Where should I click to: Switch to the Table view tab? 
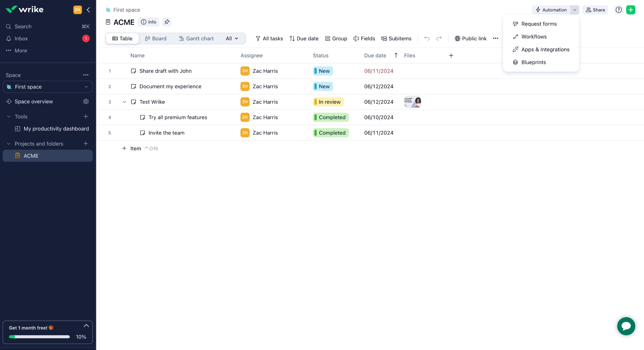click(122, 39)
